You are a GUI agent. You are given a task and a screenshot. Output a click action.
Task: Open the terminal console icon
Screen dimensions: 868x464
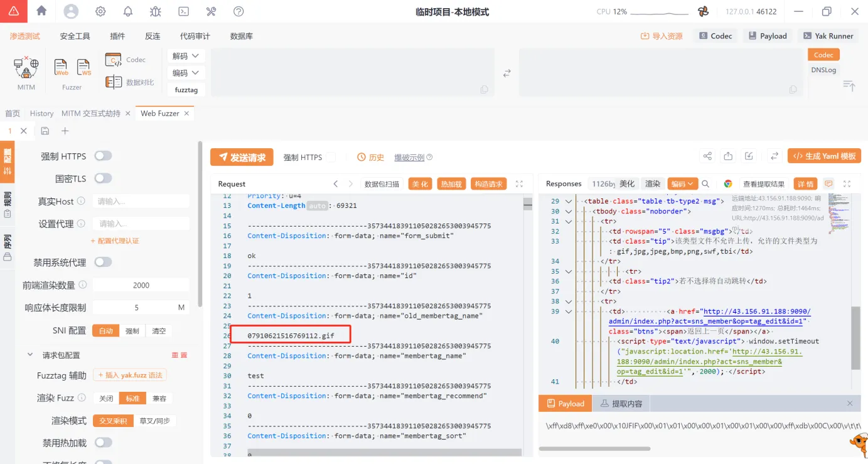[x=183, y=11]
